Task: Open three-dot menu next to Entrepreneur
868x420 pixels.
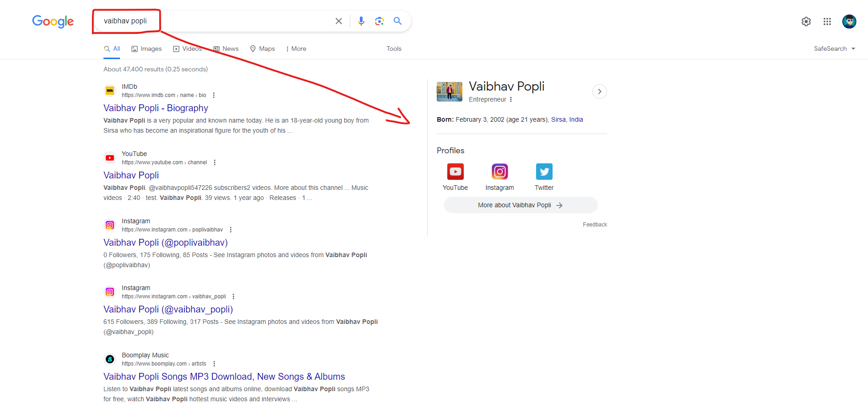Action: pyautogui.click(x=511, y=99)
